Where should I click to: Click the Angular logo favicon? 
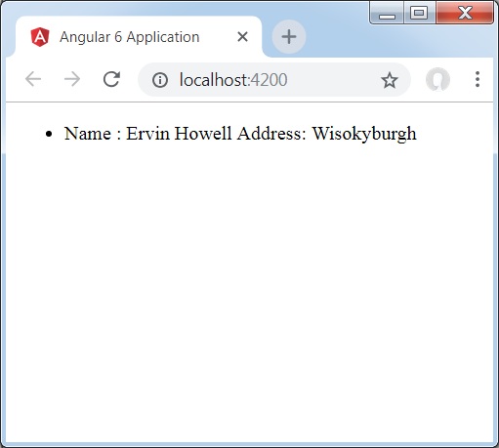[40, 37]
